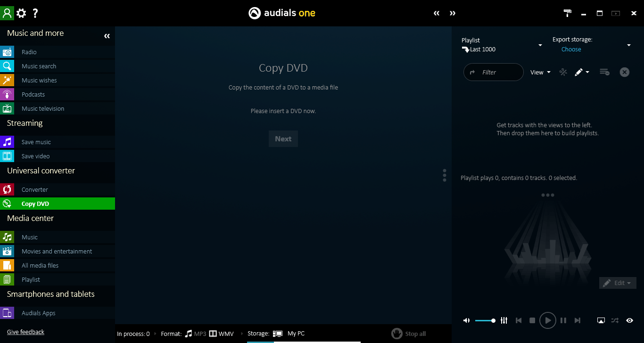Click the Playlist sidebar icon
This screenshot has width=644, height=343.
point(7,279)
